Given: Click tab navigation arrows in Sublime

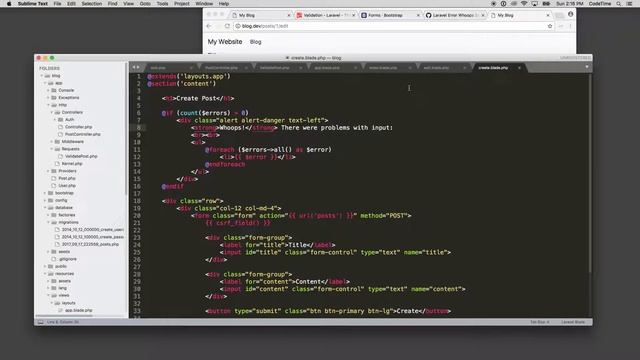Looking at the screenshot, I should pos(136,67).
